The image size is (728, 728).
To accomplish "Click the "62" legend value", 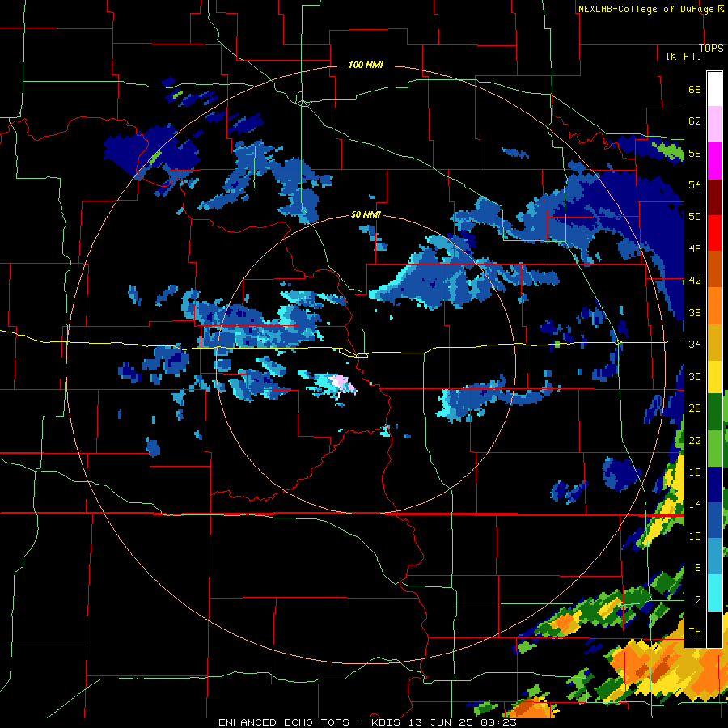I will 695,121.
